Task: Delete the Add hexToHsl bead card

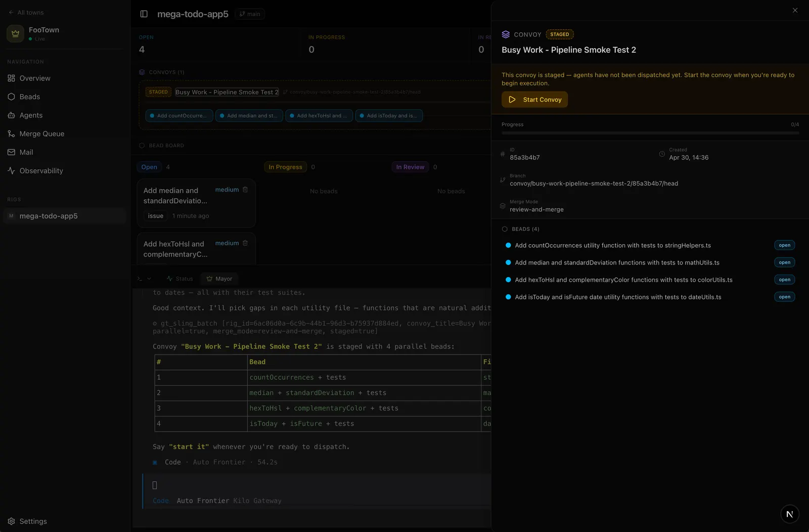Action: coord(245,243)
